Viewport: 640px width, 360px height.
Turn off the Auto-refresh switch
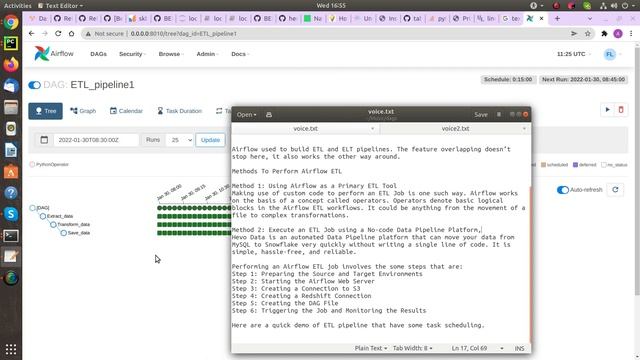(562, 190)
